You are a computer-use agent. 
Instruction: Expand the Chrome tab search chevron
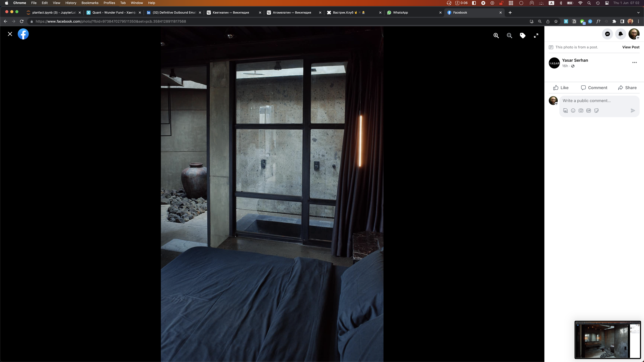(638, 12)
